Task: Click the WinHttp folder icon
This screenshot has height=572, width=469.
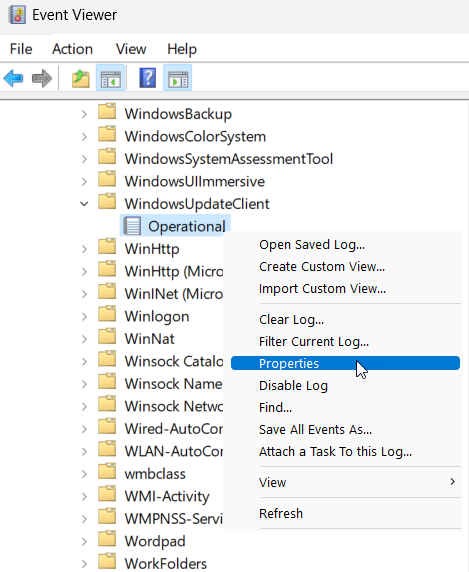Action: pos(107,247)
